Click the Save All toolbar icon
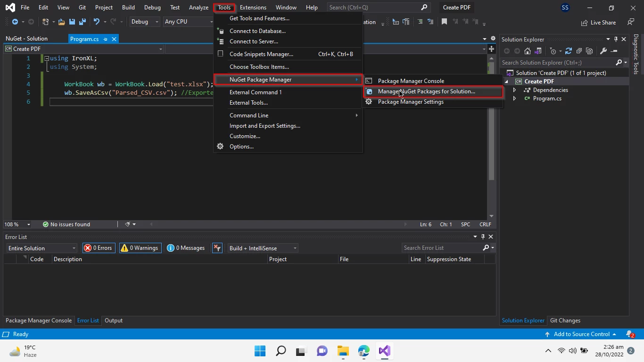 click(x=82, y=22)
